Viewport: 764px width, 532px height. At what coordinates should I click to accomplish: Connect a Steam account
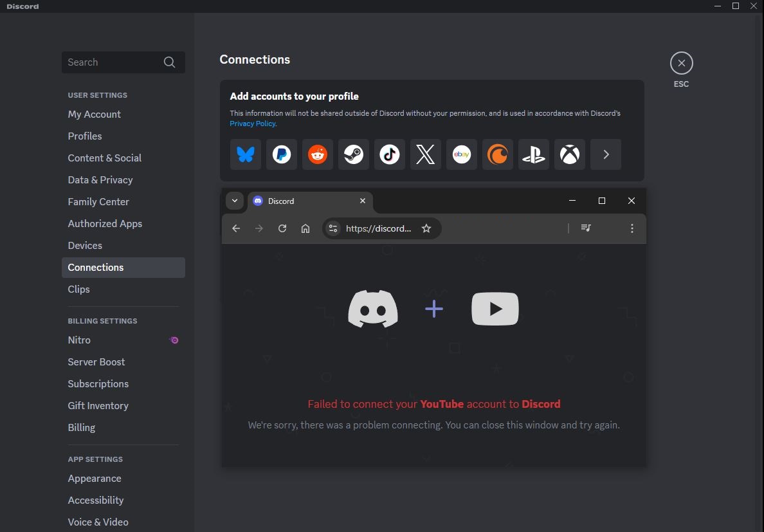click(x=354, y=154)
